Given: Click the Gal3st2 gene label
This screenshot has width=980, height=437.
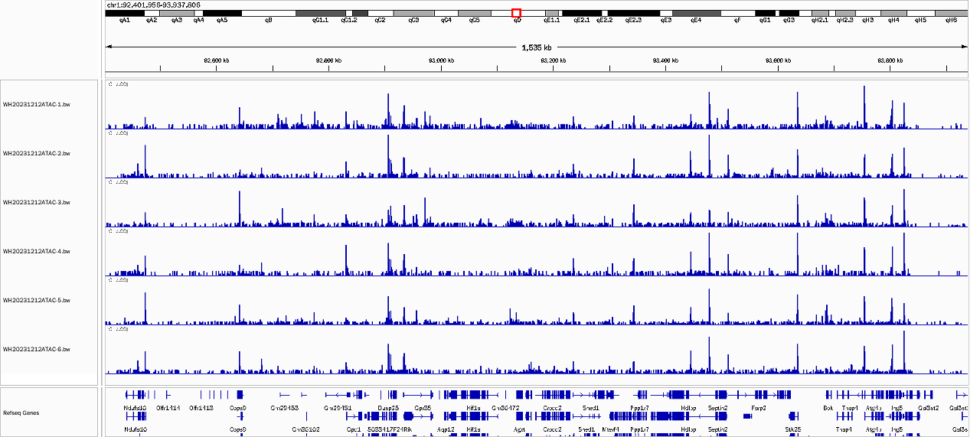Looking at the screenshot, I should 928,408.
